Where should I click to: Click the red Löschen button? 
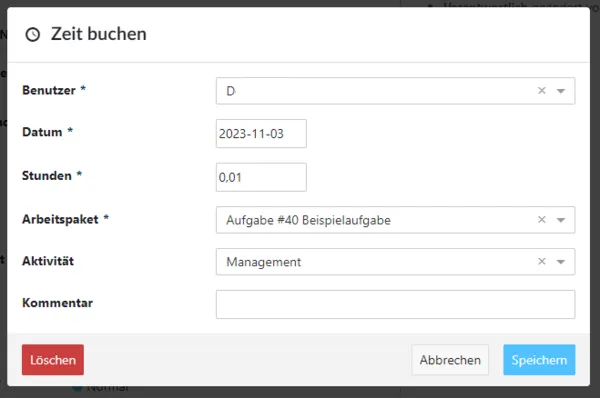53,360
